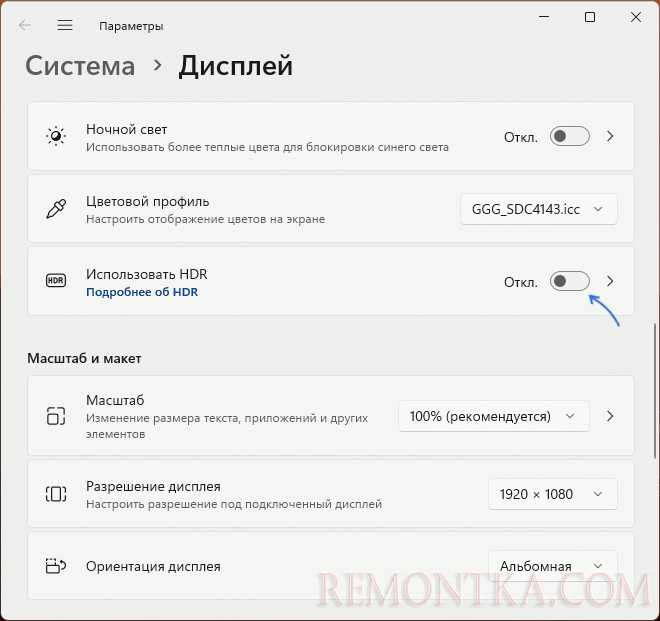Go back with the arrow button
Image resolution: width=660 pixels, height=621 pixels.
click(x=25, y=25)
